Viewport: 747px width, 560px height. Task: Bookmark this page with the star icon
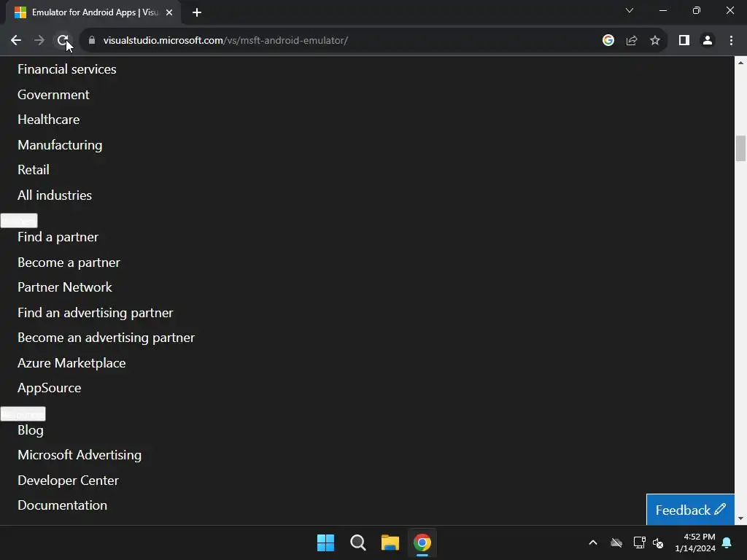tap(655, 41)
